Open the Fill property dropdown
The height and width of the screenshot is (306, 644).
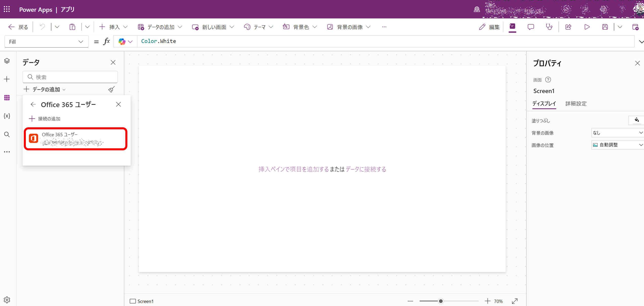[46, 42]
